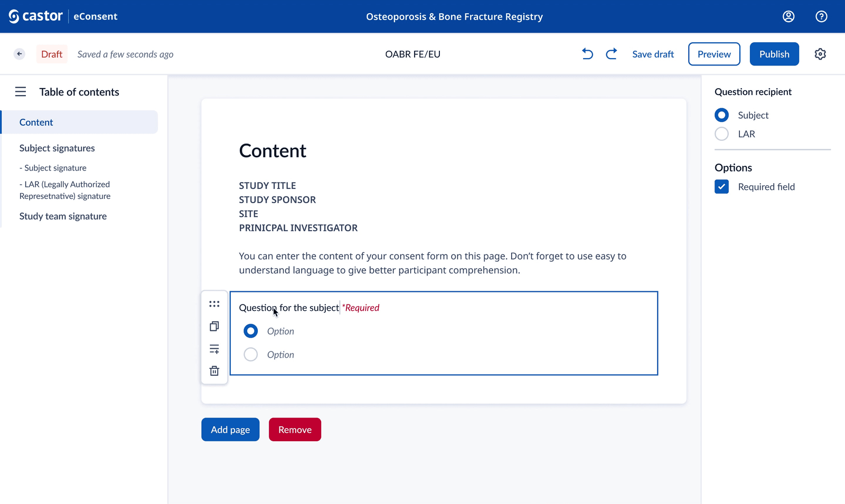Open form settings gear icon
This screenshot has height=504, width=845.
pyautogui.click(x=820, y=54)
